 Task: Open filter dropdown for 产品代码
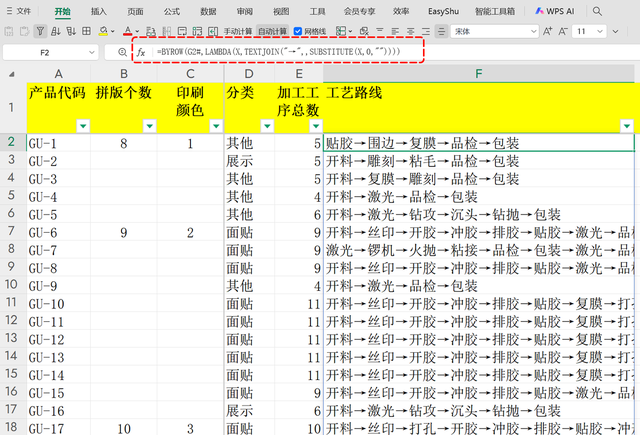[x=83, y=126]
